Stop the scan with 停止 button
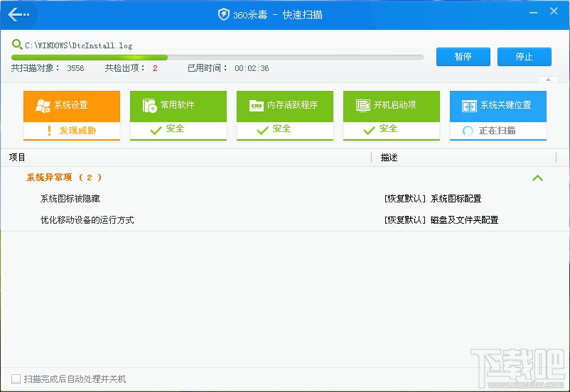The image size is (570, 392). [x=525, y=57]
